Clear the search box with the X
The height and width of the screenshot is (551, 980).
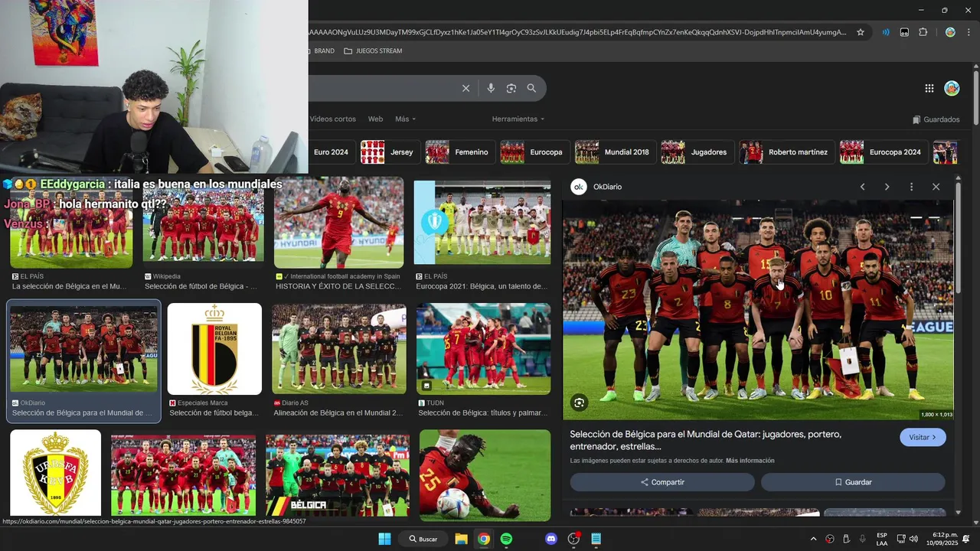pyautogui.click(x=465, y=88)
